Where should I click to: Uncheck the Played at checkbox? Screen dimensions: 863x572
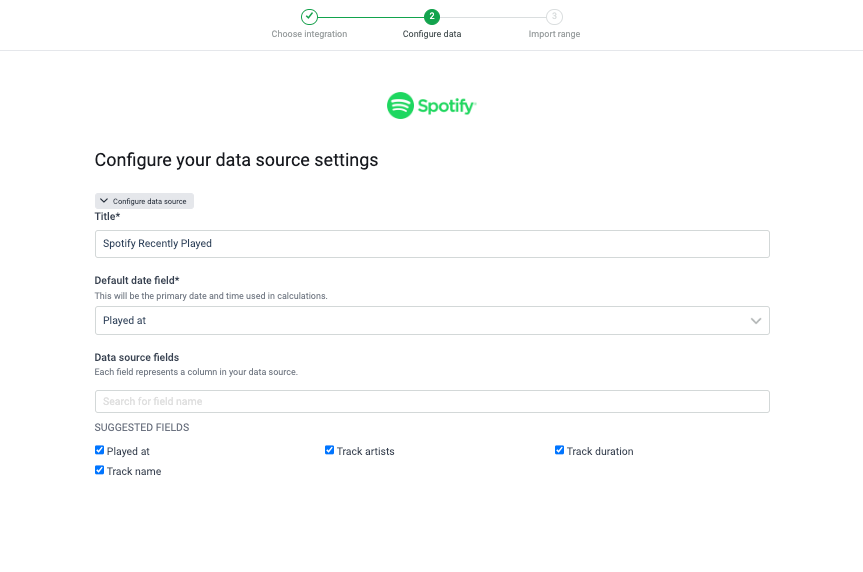pos(100,450)
